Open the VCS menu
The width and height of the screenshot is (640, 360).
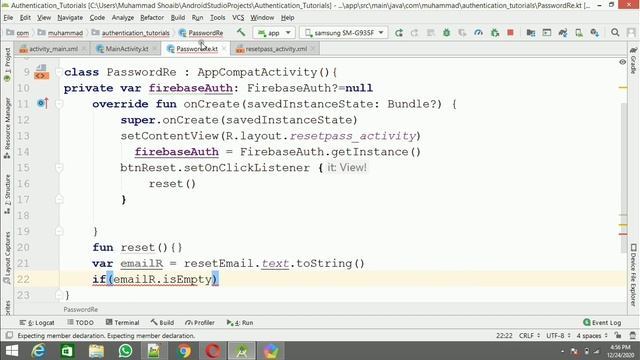[x=238, y=18]
